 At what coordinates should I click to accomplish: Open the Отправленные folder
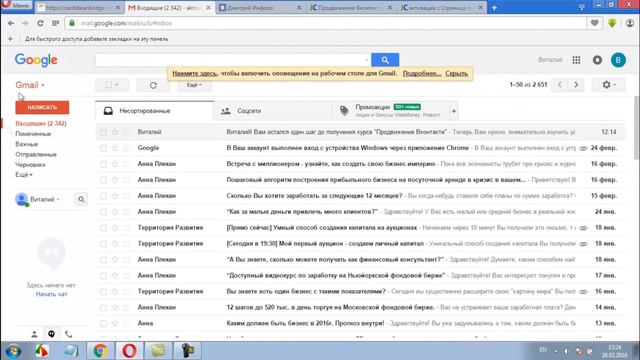(x=36, y=154)
